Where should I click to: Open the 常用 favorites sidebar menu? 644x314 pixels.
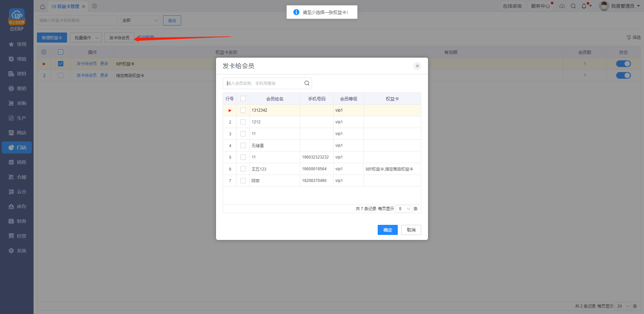17,44
